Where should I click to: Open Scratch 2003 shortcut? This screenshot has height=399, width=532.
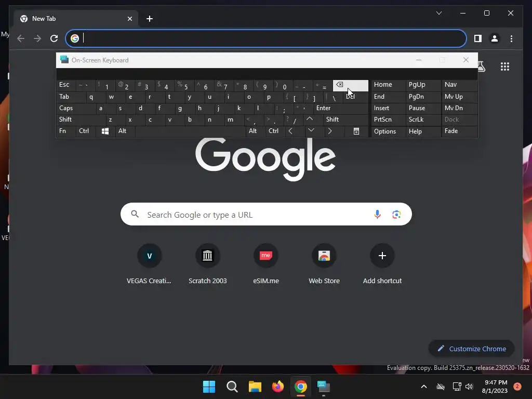[207, 264]
